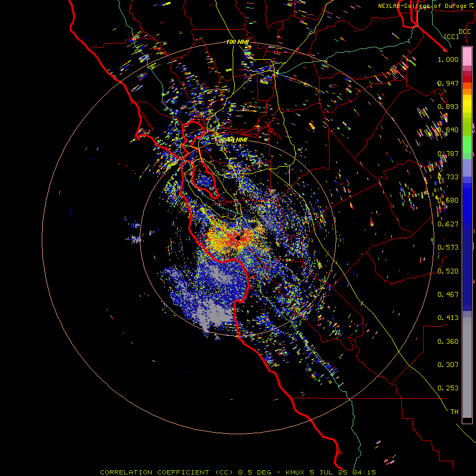Select the 0.413 scale value

[448, 318]
